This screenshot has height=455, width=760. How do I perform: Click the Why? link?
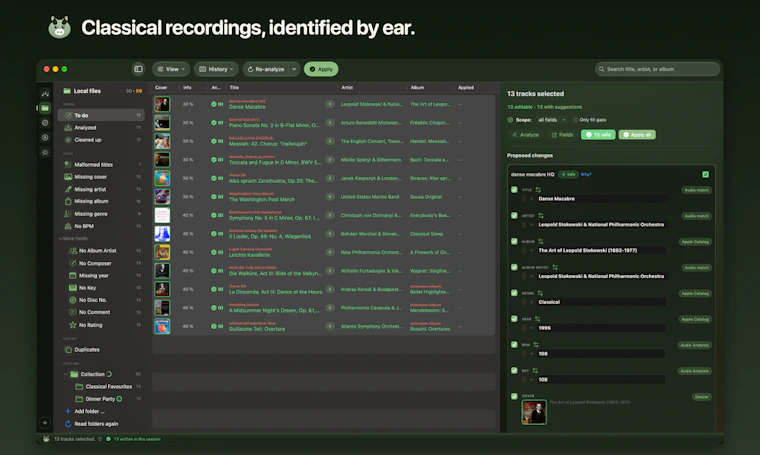click(586, 174)
